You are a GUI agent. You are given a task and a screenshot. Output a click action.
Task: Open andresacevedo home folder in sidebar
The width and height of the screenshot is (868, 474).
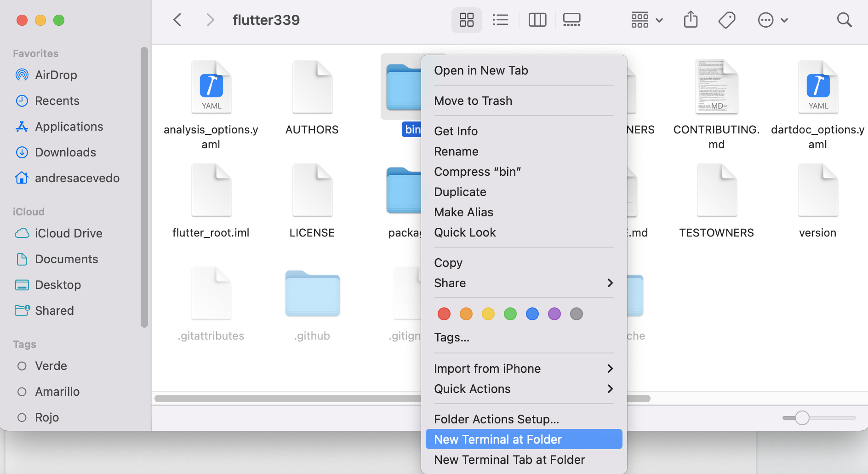coord(77,178)
